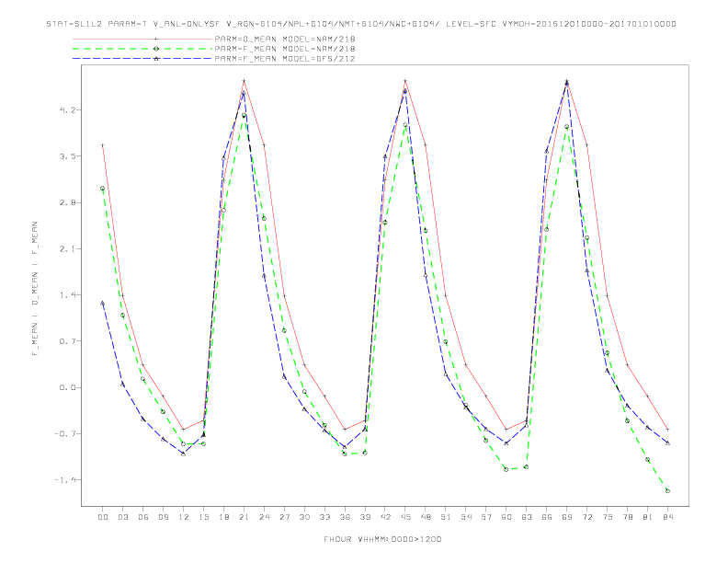Click y-axis tick label -1.4
The image size is (728, 563).
coord(64,480)
